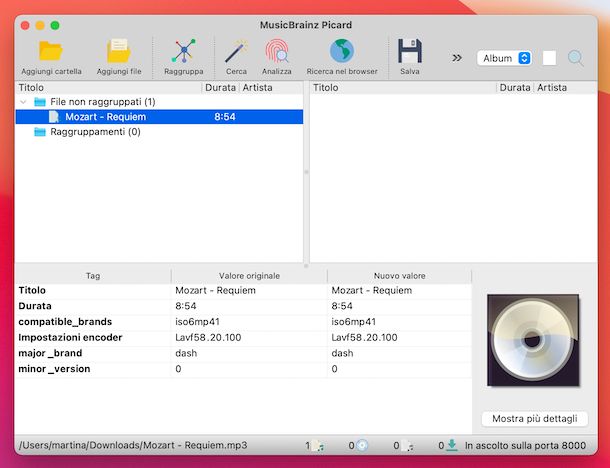610x468 pixels.
Task: Click the Cerca magic wand icon
Action: [x=236, y=51]
